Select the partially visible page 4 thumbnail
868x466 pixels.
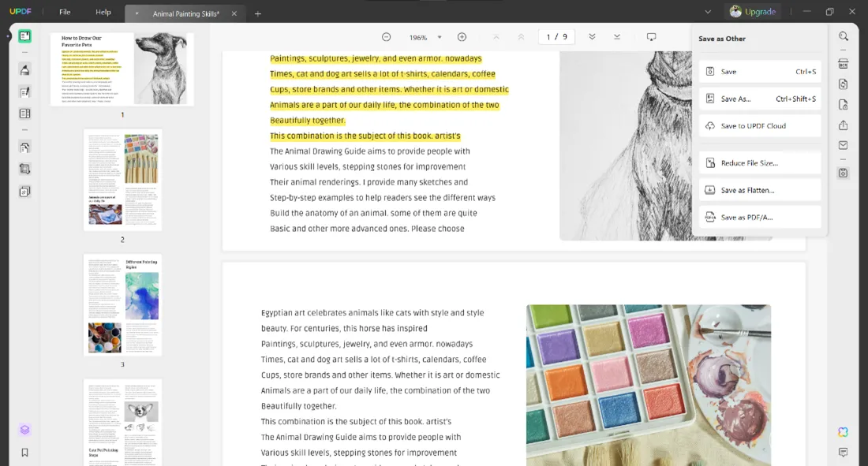pos(122,423)
